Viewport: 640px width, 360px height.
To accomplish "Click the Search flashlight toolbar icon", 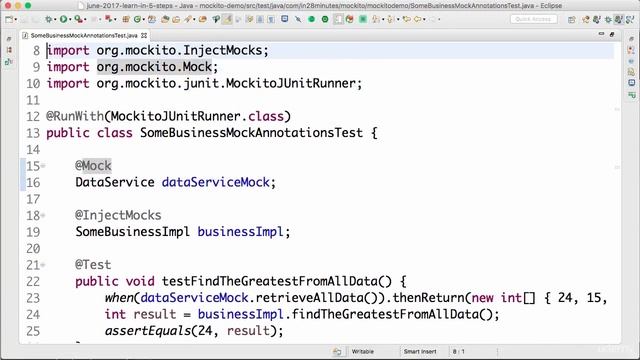I will [x=188, y=19].
